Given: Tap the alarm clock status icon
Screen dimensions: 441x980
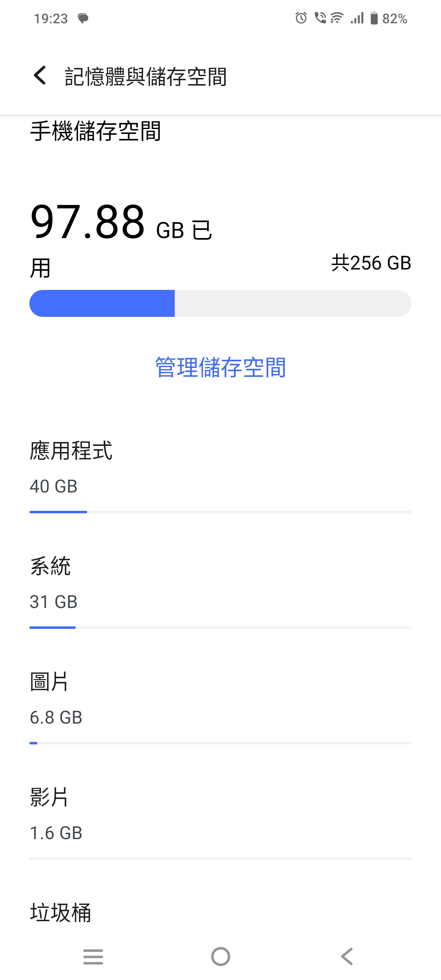Looking at the screenshot, I should (301, 18).
